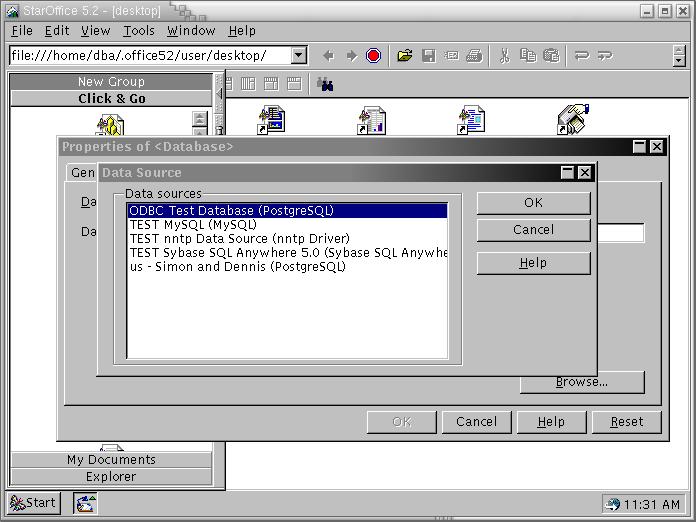Roll up the Data Source dialog title button
696x522 pixels.
pos(568,173)
